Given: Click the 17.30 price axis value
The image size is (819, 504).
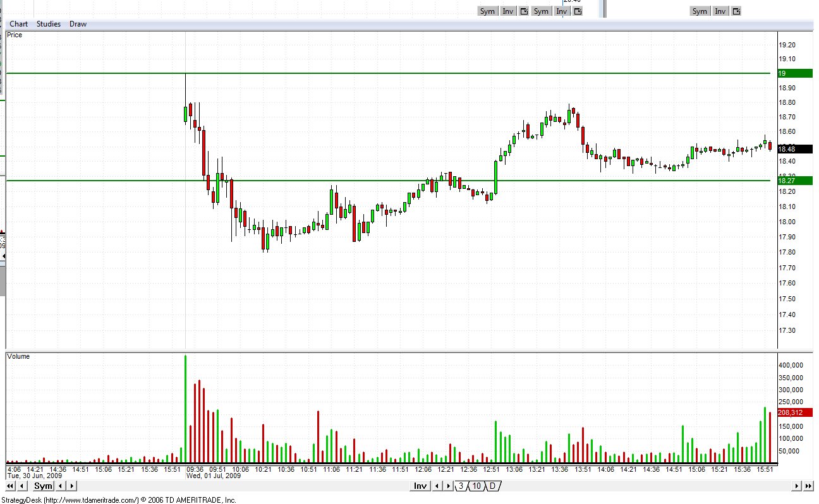Looking at the screenshot, I should click(787, 330).
